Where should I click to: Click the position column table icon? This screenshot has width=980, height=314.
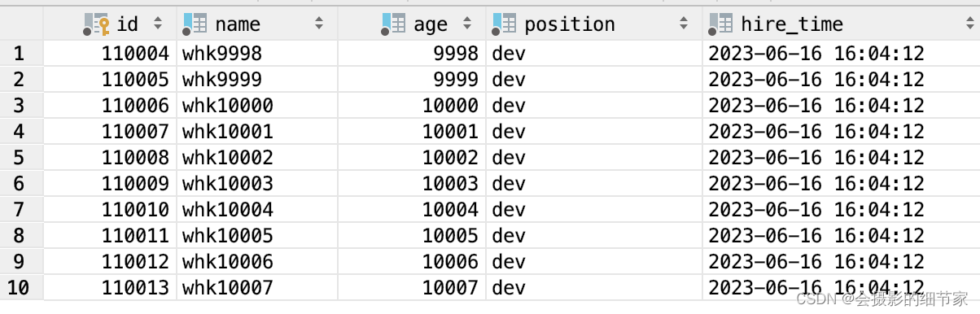pos(504,24)
